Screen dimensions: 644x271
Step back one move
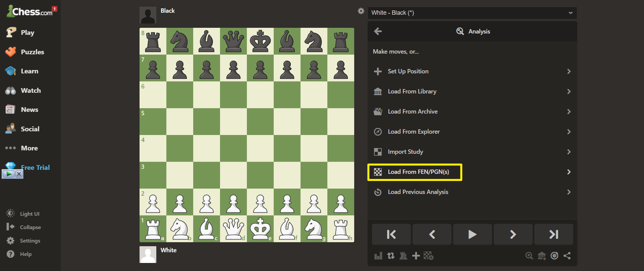(432, 234)
